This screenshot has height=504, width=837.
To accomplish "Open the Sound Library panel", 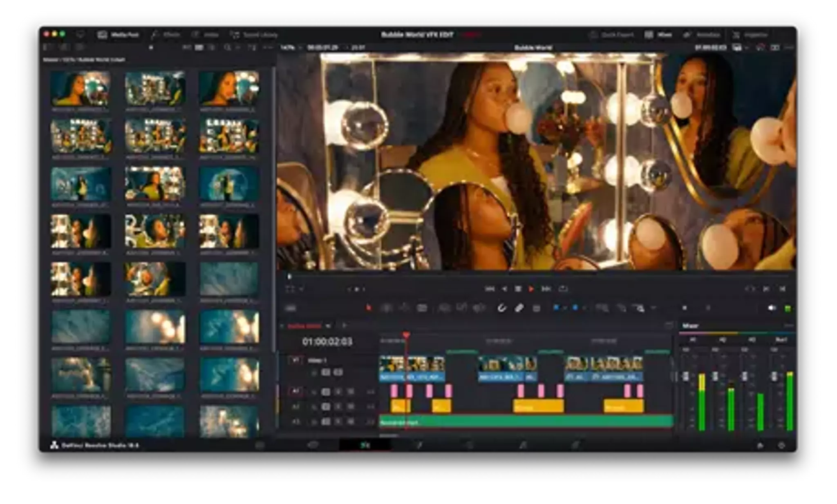I will (x=254, y=35).
